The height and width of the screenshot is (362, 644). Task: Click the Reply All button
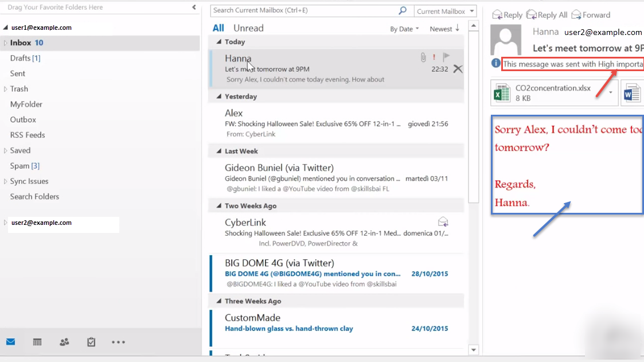(x=547, y=15)
